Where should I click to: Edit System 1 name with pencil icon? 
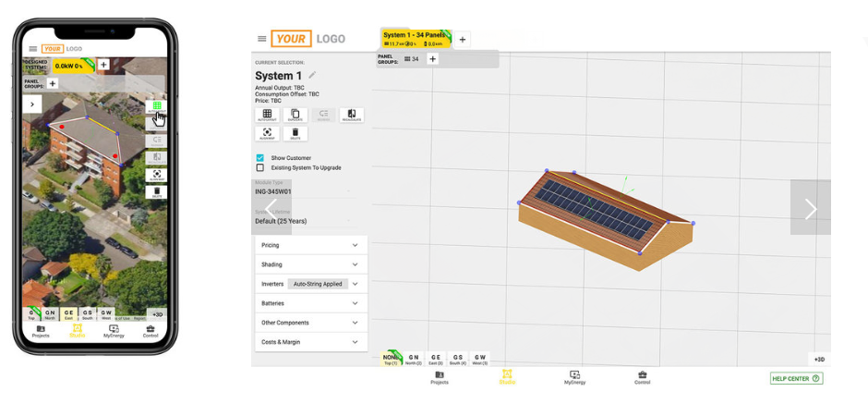pyautogui.click(x=312, y=75)
